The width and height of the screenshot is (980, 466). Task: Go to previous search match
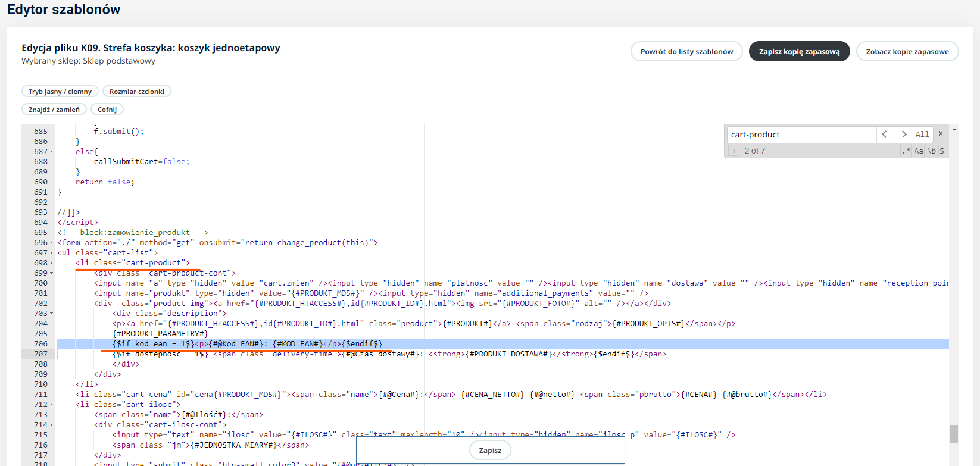[x=884, y=135]
